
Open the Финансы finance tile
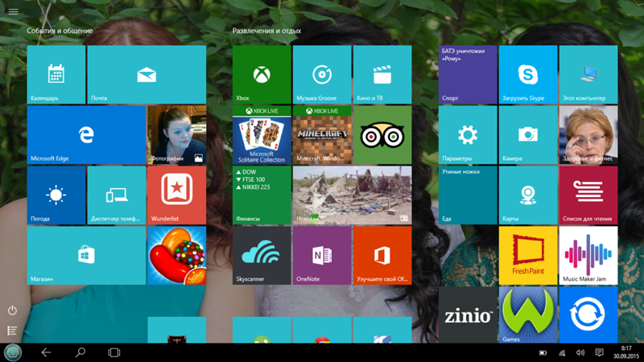pos(262,195)
